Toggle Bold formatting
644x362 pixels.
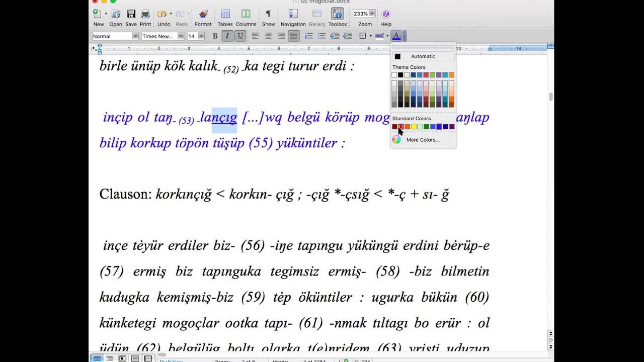[x=215, y=36]
